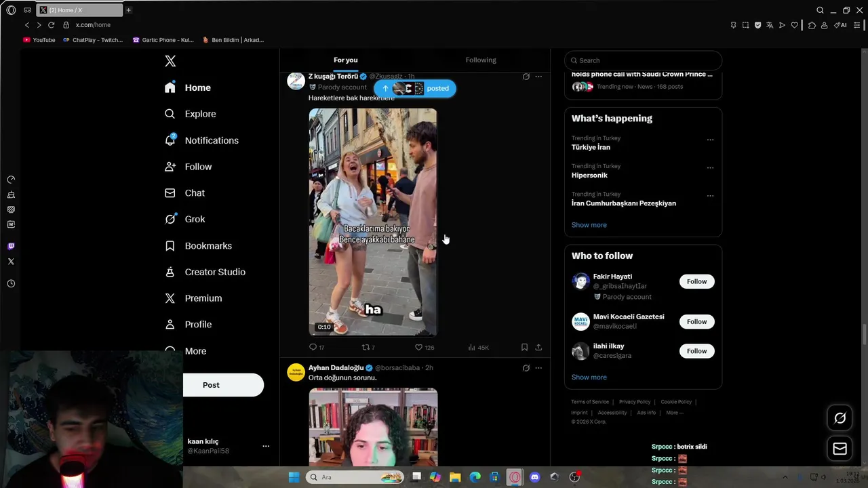Viewport: 868px width, 488px height.
Task: Switch to the For you tab
Action: (x=345, y=60)
